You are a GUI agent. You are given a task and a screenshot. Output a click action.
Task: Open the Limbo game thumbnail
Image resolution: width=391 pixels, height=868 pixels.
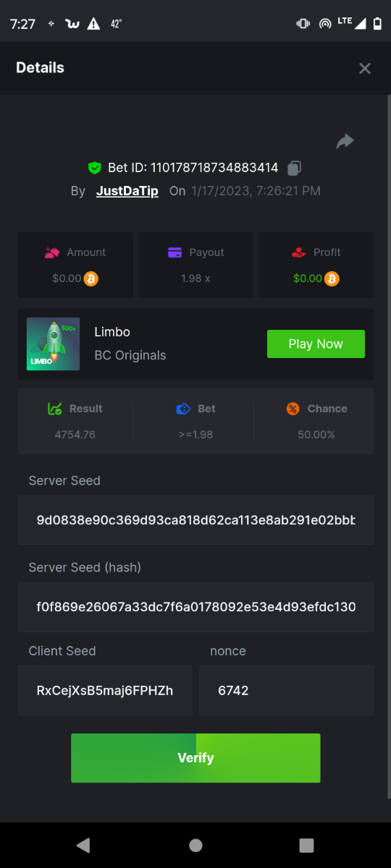[54, 344]
